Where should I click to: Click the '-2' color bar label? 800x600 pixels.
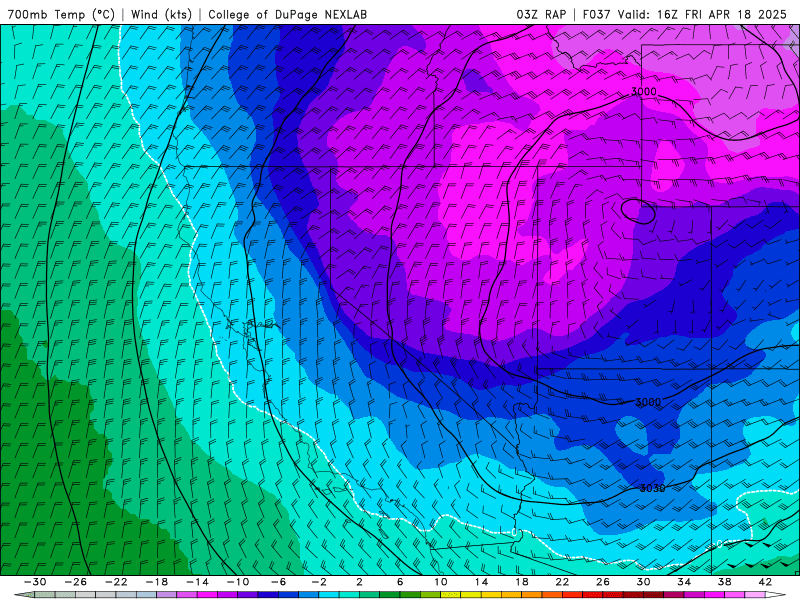point(319,582)
